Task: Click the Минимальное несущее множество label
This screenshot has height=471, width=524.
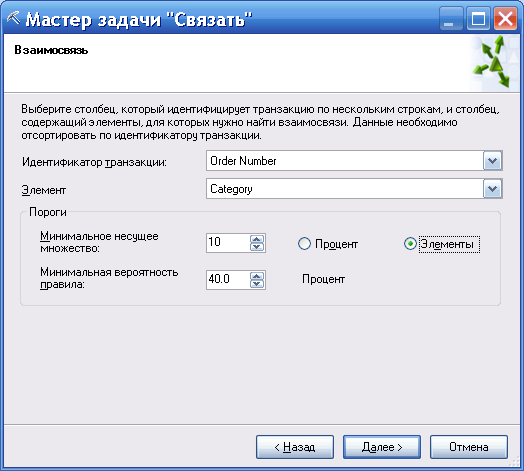Action: click(x=99, y=242)
